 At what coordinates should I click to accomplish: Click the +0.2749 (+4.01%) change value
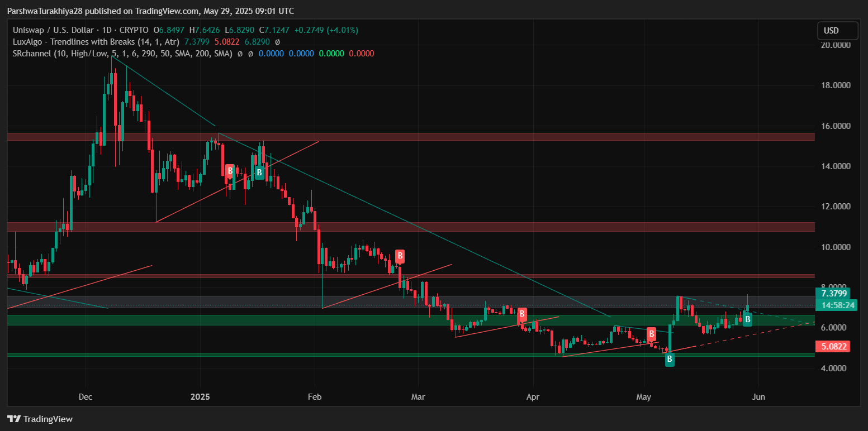[x=326, y=30]
